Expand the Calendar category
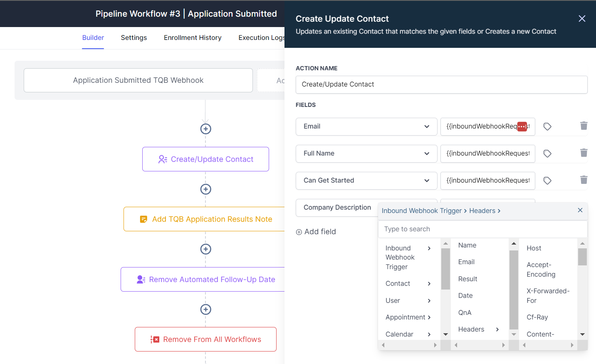This screenshot has height=364, width=596. (408, 334)
